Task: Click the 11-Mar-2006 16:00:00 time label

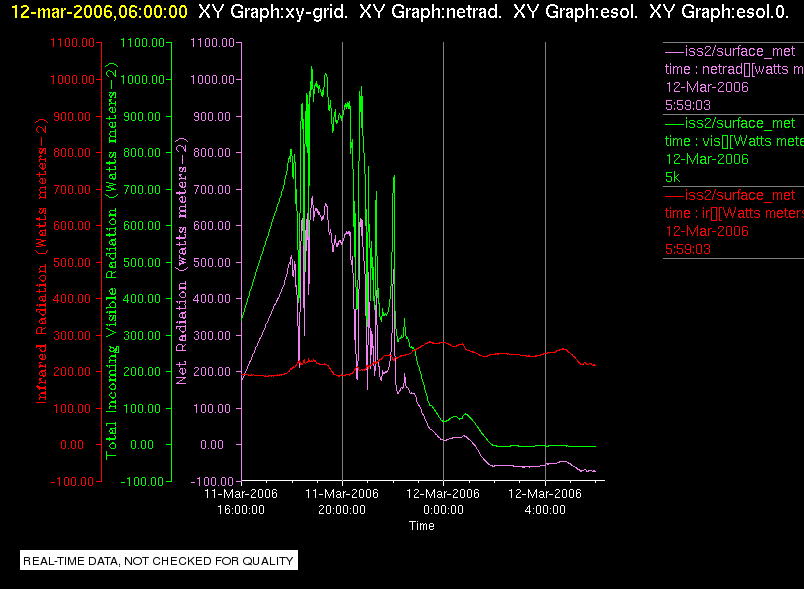Action: pyautogui.click(x=240, y=502)
